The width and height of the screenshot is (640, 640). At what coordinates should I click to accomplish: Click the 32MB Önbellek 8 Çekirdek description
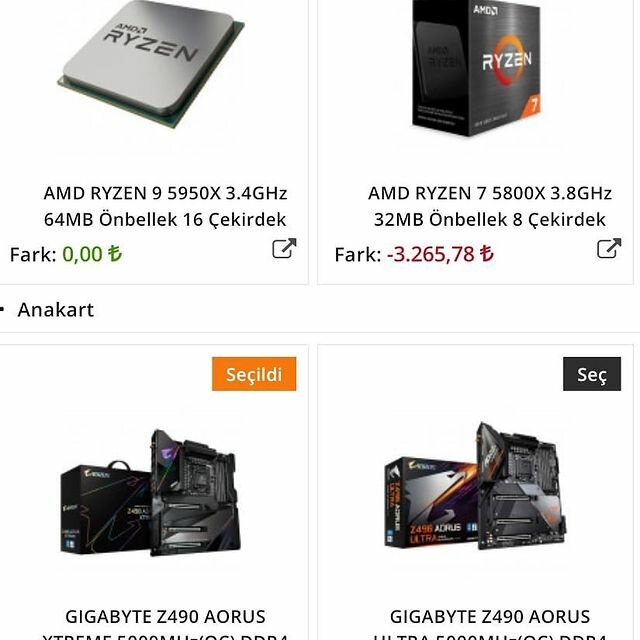[490, 220]
